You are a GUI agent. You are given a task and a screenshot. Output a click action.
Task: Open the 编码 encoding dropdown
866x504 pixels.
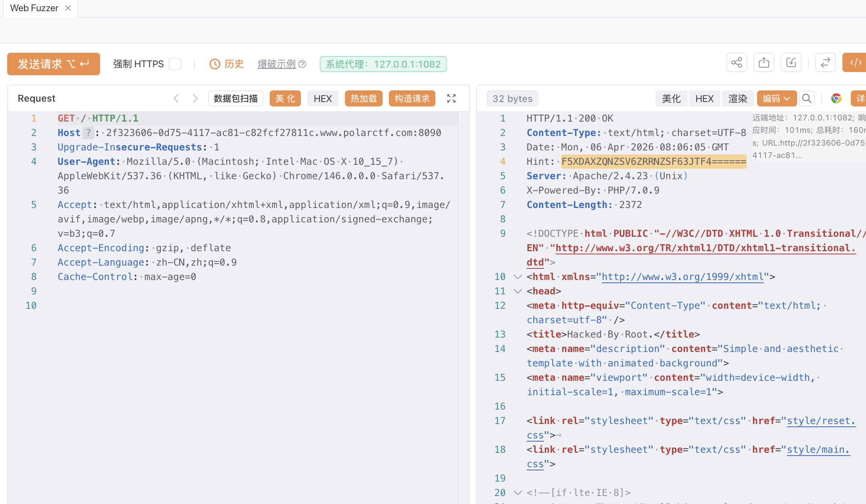tap(776, 98)
